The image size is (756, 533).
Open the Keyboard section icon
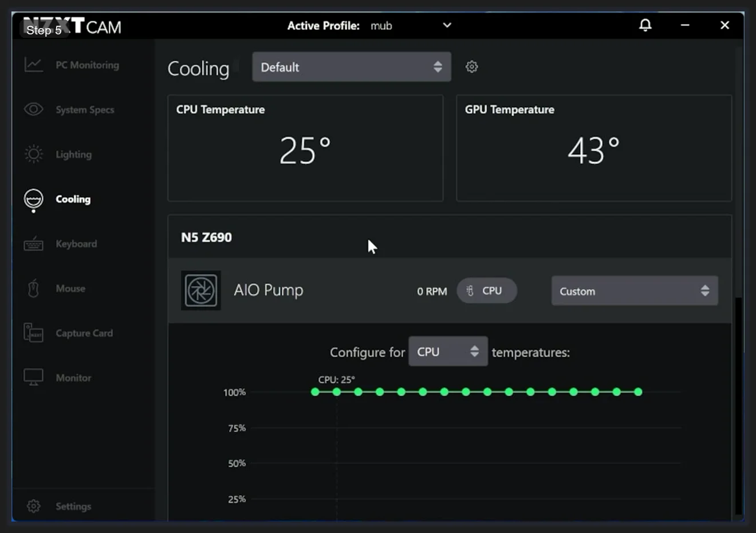(x=33, y=244)
